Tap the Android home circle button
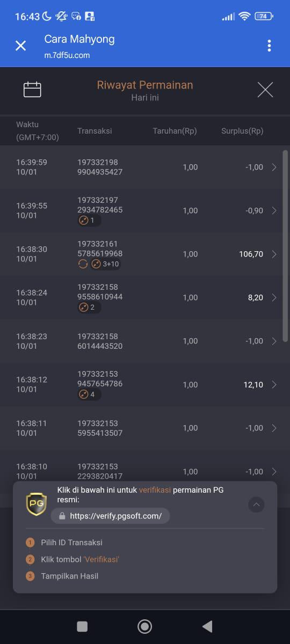 [144, 626]
